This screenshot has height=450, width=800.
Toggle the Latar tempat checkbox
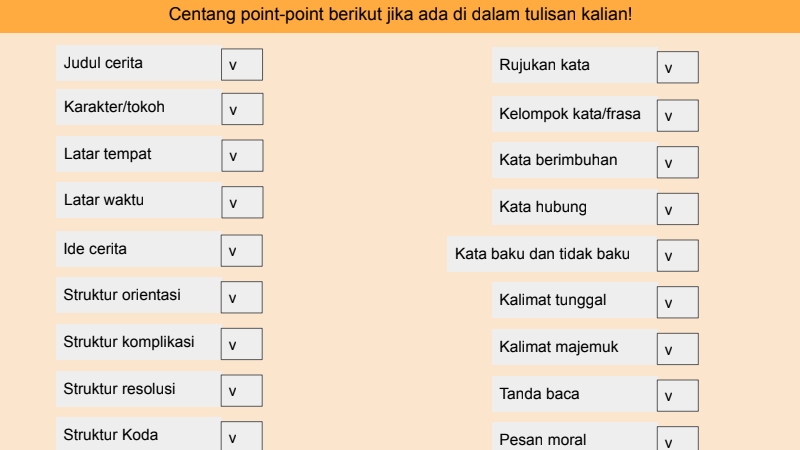tap(242, 156)
